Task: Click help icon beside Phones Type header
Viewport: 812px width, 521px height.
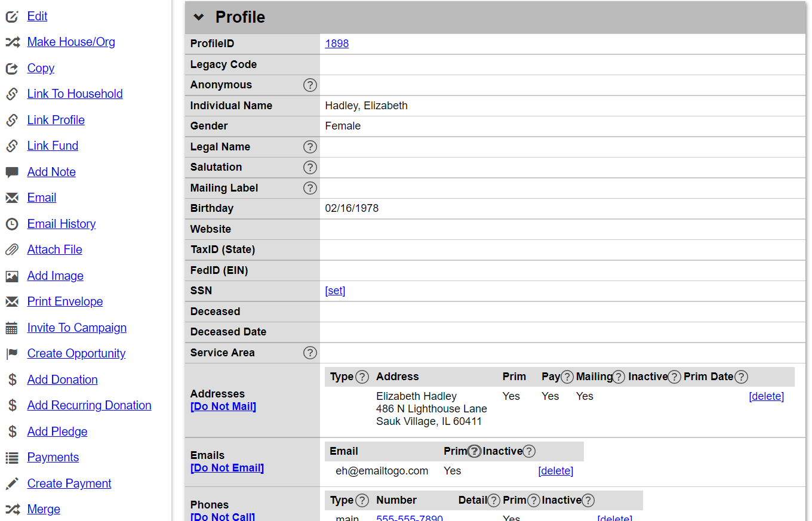Action: (x=362, y=500)
